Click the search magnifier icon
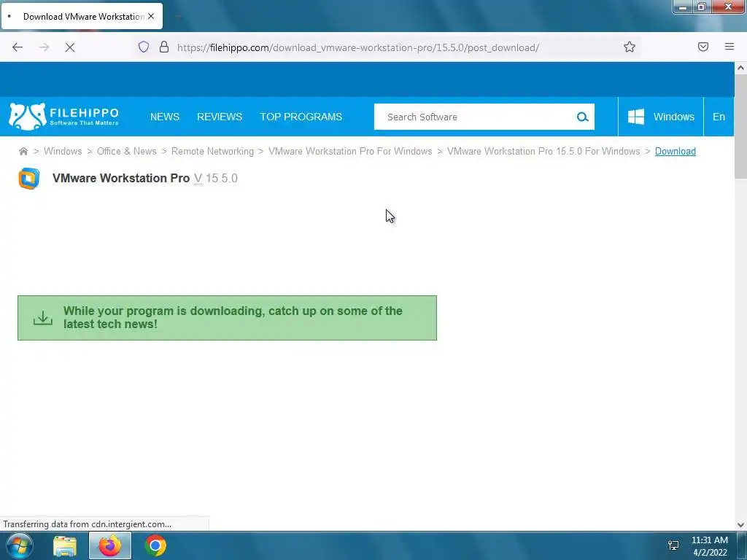The image size is (747, 560). (582, 117)
